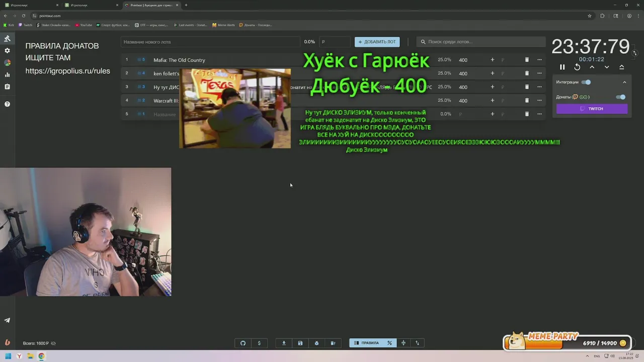Screen dimensions: 644x362
Task: Click the double-up arrow timer control
Action: coord(622,67)
